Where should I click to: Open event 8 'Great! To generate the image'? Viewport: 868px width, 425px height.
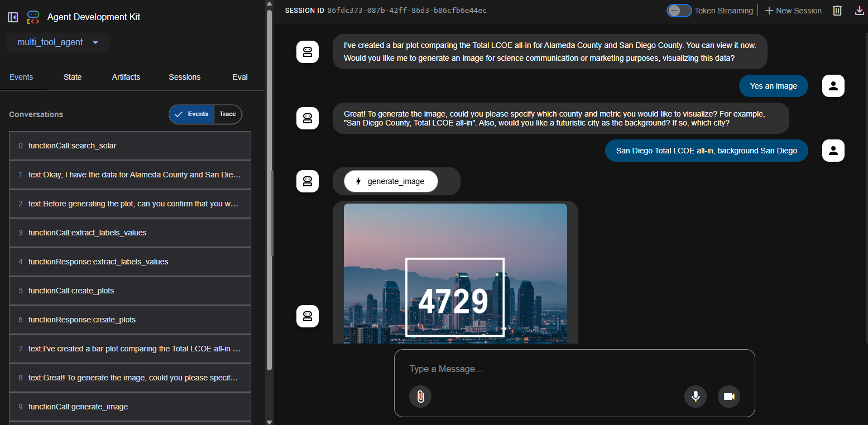click(x=130, y=378)
